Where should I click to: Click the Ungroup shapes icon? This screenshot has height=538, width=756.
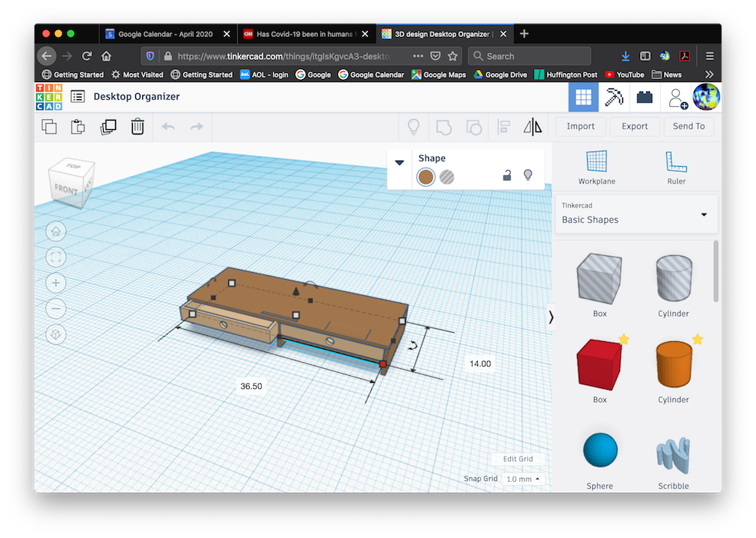point(473,127)
